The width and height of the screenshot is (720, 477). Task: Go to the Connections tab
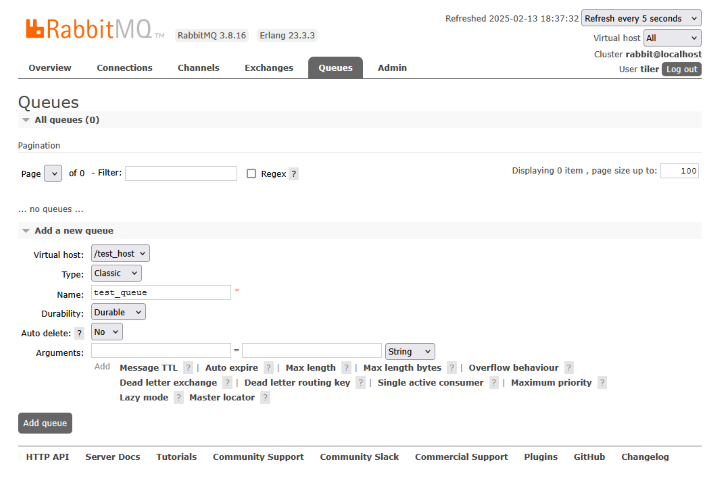click(124, 68)
